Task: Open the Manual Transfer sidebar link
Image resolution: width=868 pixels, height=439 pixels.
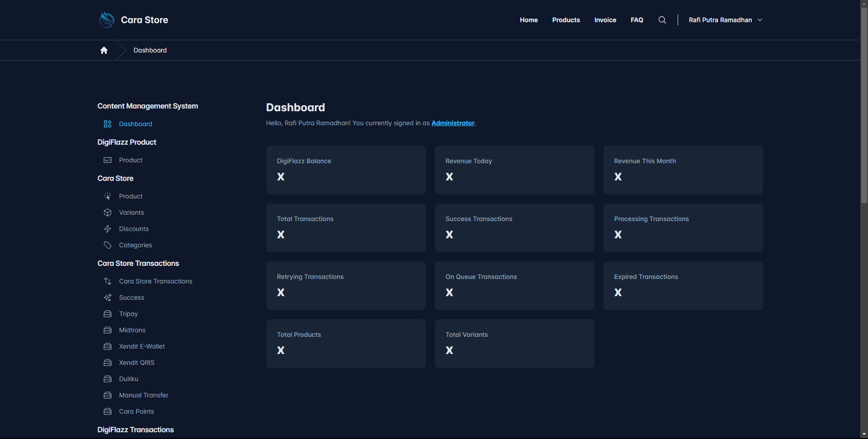Action: [144, 395]
